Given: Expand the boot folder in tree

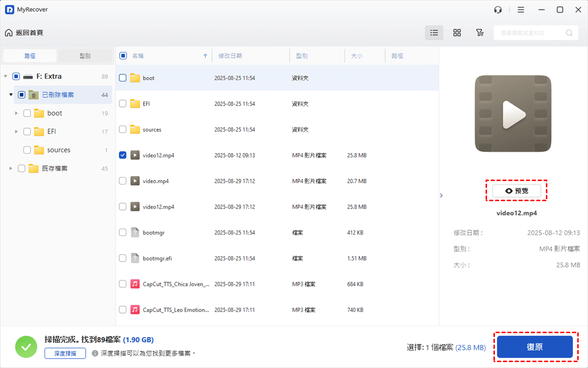Looking at the screenshot, I should [16, 113].
